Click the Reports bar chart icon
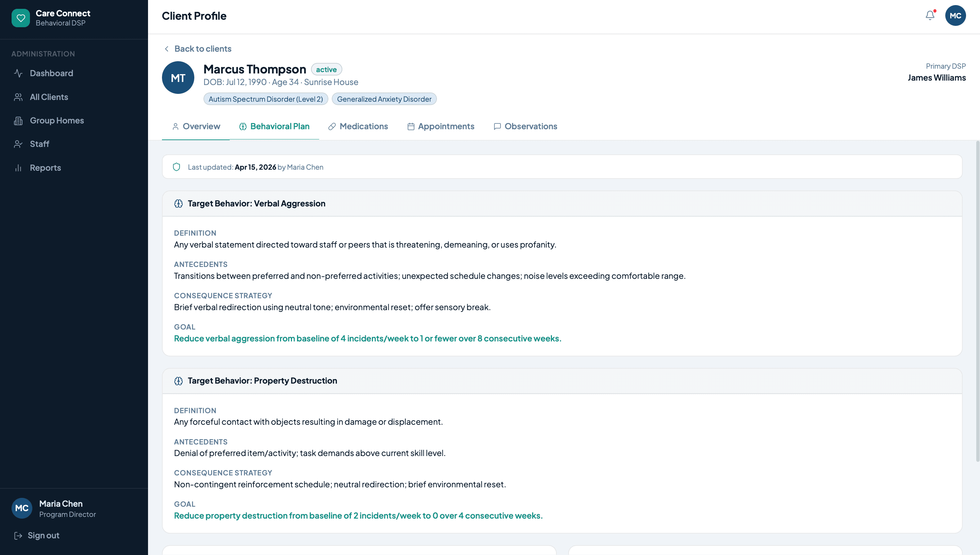This screenshot has width=980, height=555. pyautogui.click(x=18, y=168)
